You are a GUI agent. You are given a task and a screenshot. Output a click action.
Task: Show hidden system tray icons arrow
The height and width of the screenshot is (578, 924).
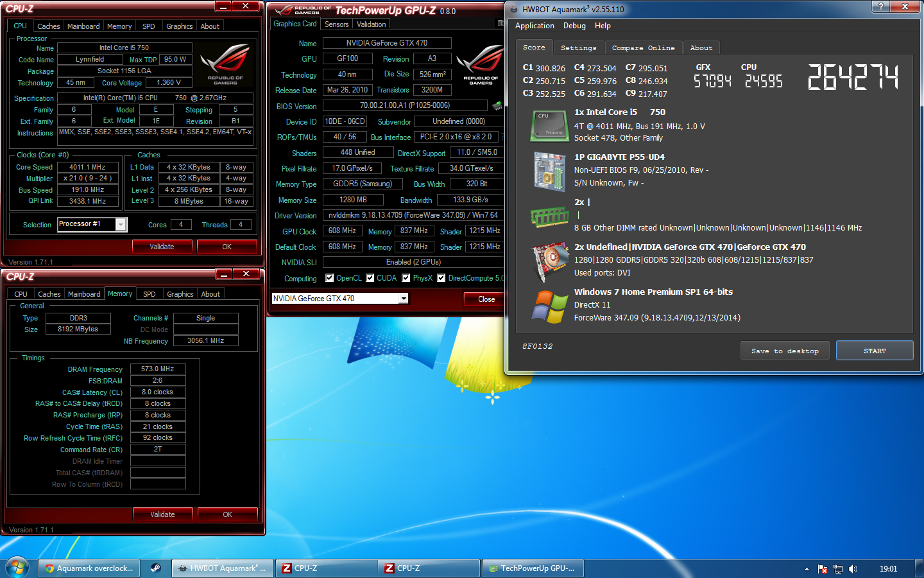(807, 569)
